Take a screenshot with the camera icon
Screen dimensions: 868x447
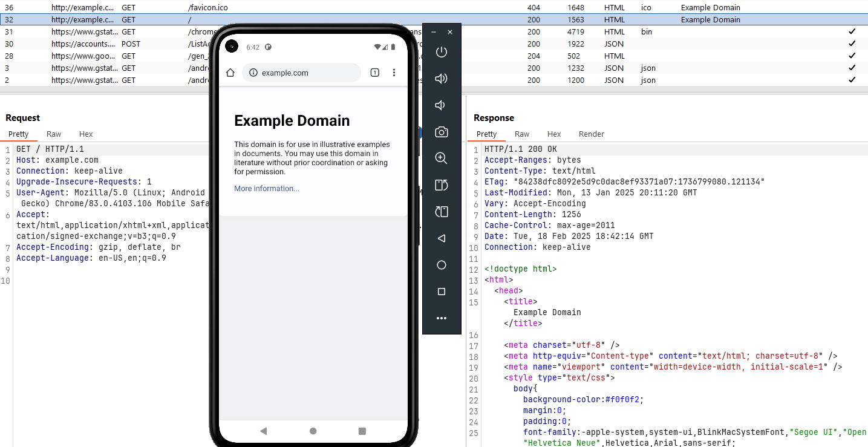pyautogui.click(x=442, y=132)
